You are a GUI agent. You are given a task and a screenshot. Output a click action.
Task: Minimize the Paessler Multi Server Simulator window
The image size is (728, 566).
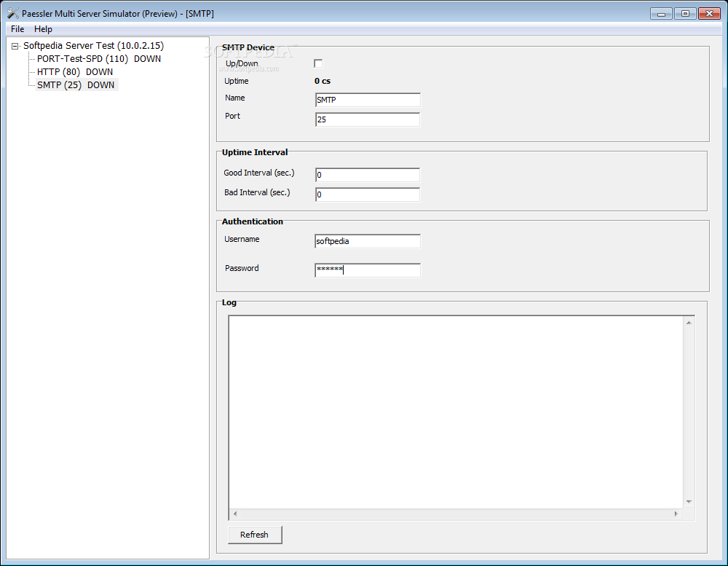point(661,13)
